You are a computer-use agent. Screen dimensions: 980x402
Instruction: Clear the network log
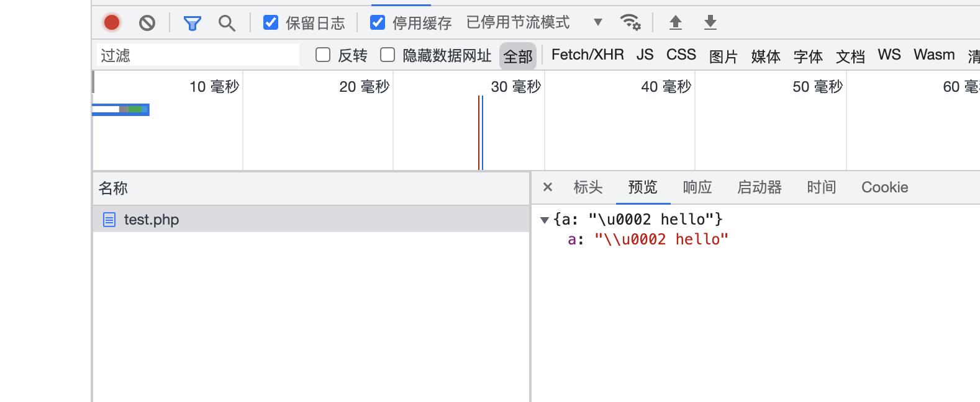click(147, 23)
